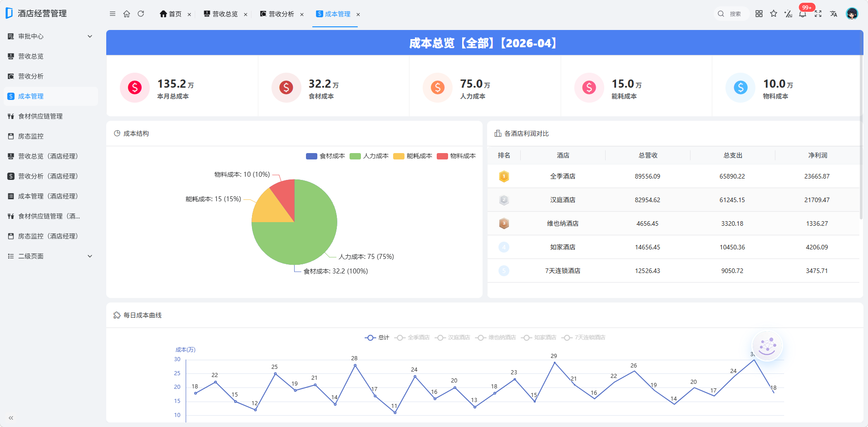Toggle 维也纳酒店 series in daily cost legend
Image resolution: width=868 pixels, height=427 pixels.
[x=495, y=338]
